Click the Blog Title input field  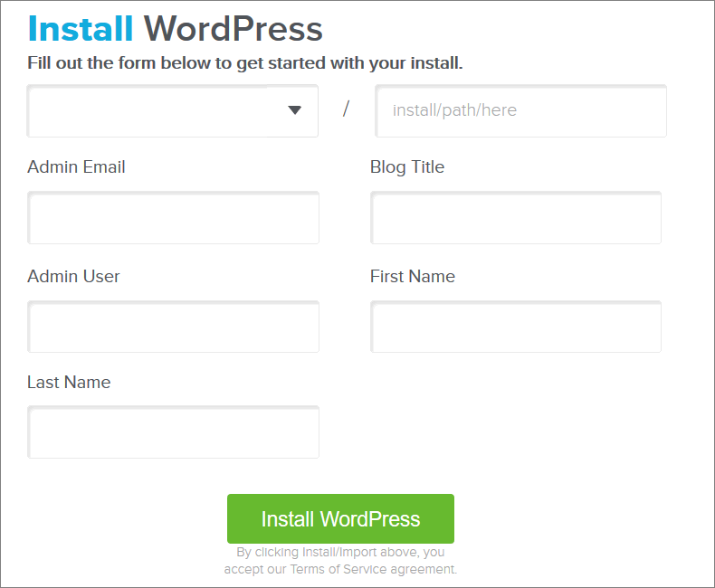click(516, 218)
